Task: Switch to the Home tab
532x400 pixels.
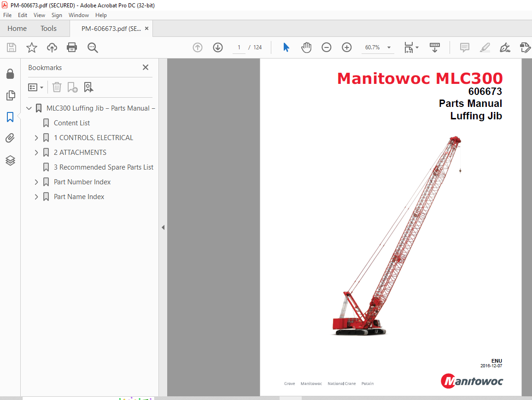Action: (x=17, y=29)
